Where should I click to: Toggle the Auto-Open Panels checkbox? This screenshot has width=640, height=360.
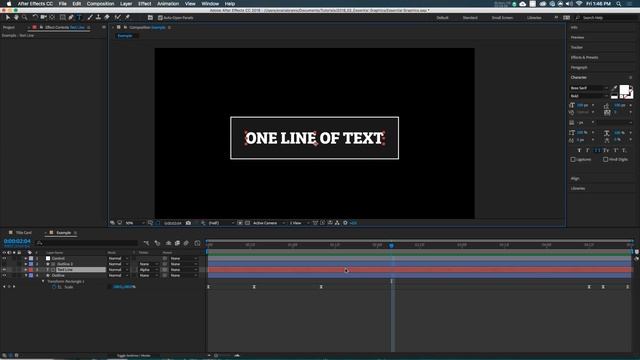pyautogui.click(x=160, y=18)
